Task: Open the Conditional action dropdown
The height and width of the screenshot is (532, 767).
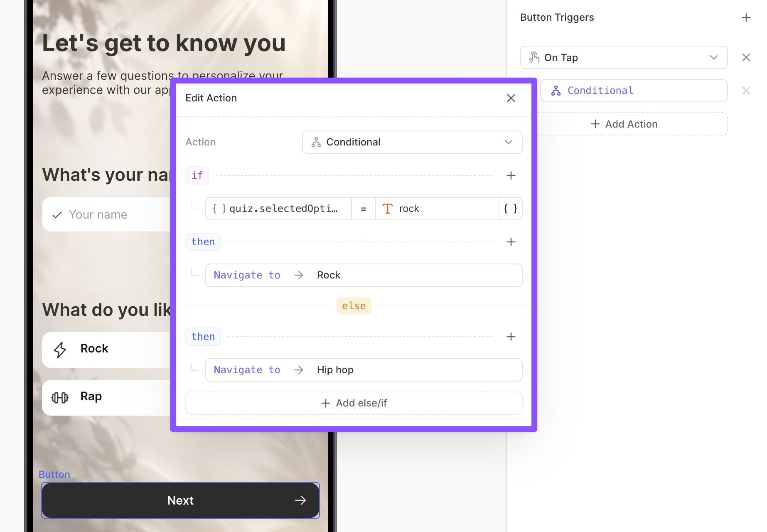Action: pos(412,142)
